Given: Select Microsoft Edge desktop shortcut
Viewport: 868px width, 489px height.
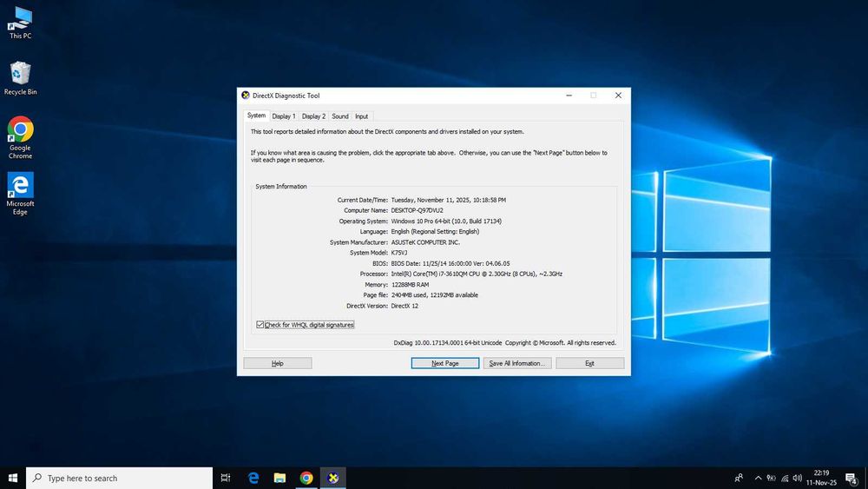Looking at the screenshot, I should point(21,194).
